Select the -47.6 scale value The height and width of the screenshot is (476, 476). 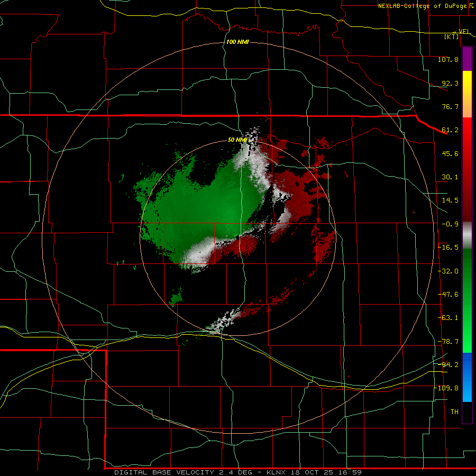(x=448, y=295)
